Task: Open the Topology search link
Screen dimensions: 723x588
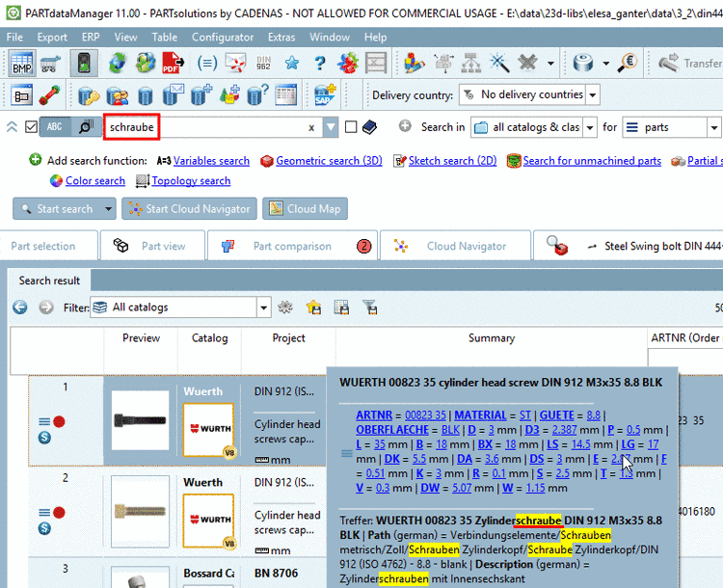Action: 191,181
